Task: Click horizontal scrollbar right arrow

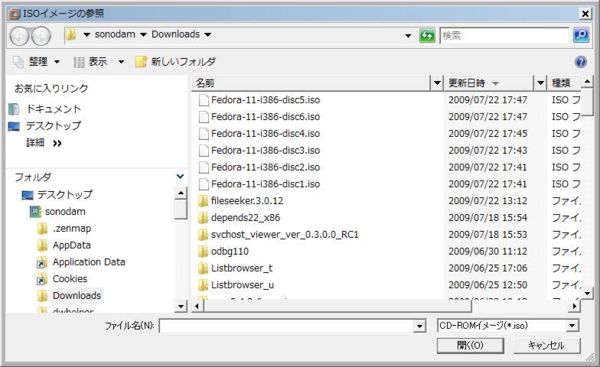Action: click(x=574, y=306)
